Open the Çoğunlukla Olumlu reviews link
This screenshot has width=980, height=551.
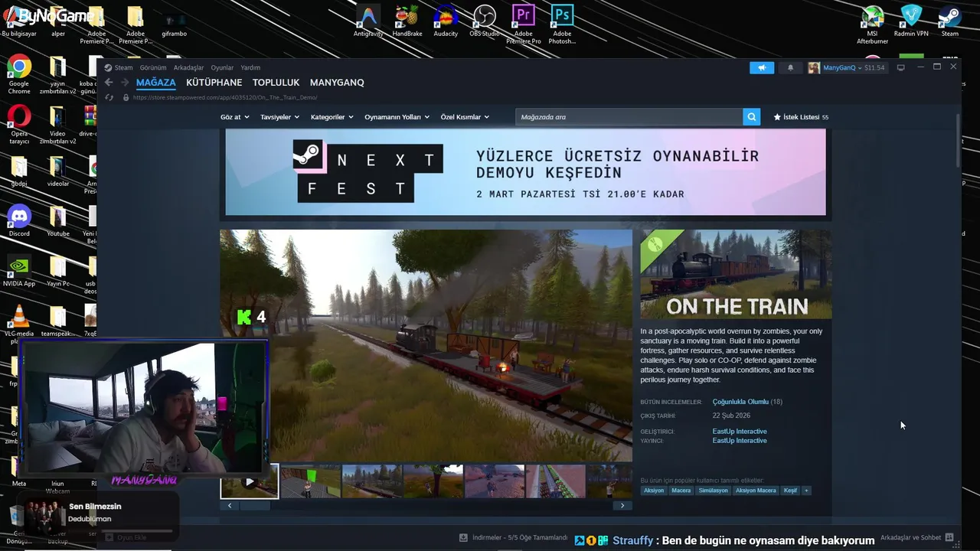pyautogui.click(x=740, y=402)
